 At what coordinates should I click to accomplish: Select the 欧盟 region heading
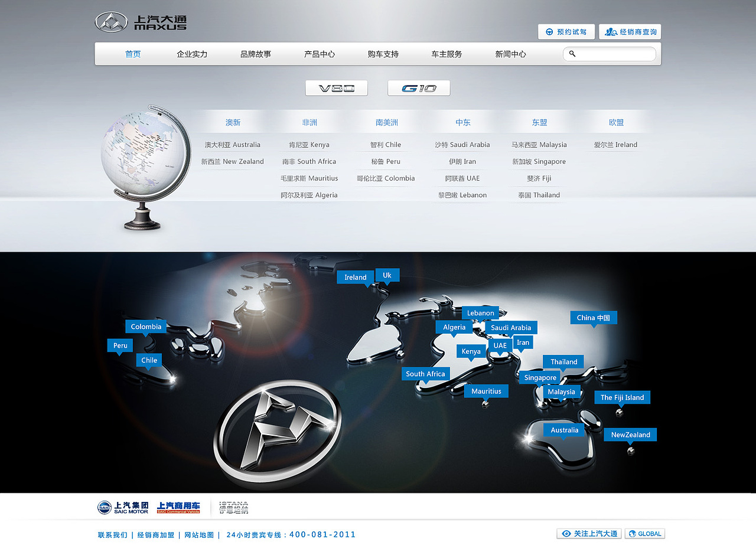click(616, 123)
